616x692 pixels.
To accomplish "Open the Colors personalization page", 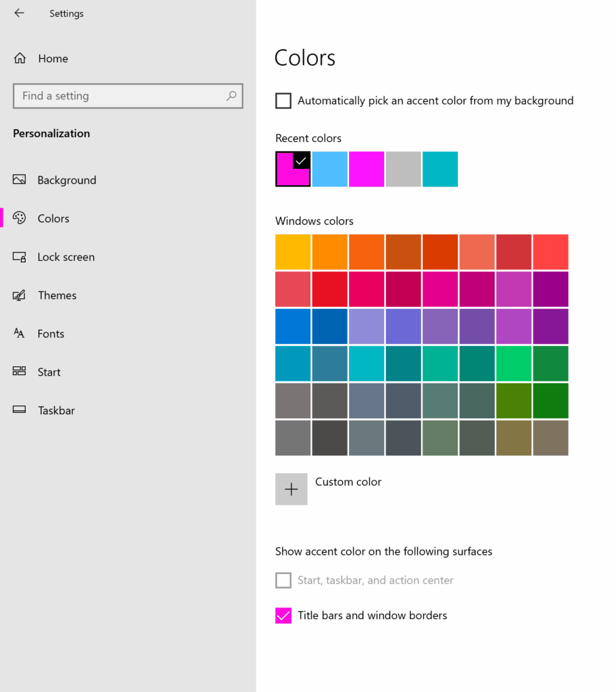I will coord(53,218).
